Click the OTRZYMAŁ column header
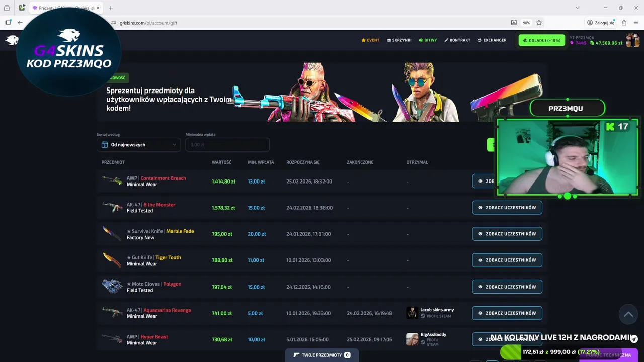 pos(417,162)
